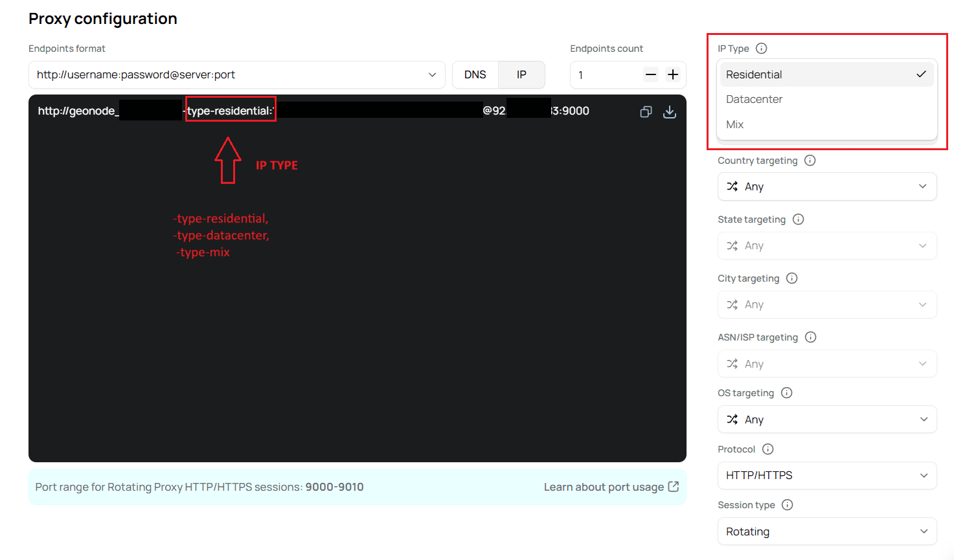Show info for State targeting
This screenshot has width=954, height=560.
[x=799, y=219]
